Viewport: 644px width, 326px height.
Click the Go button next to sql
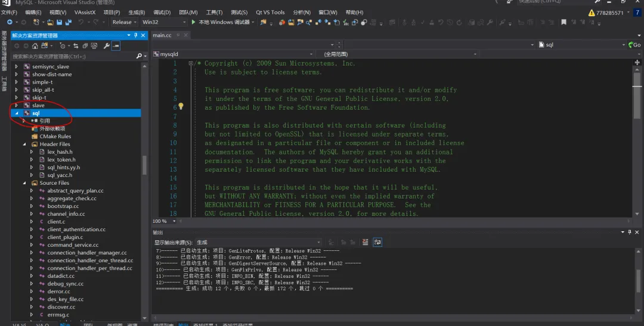(634, 45)
